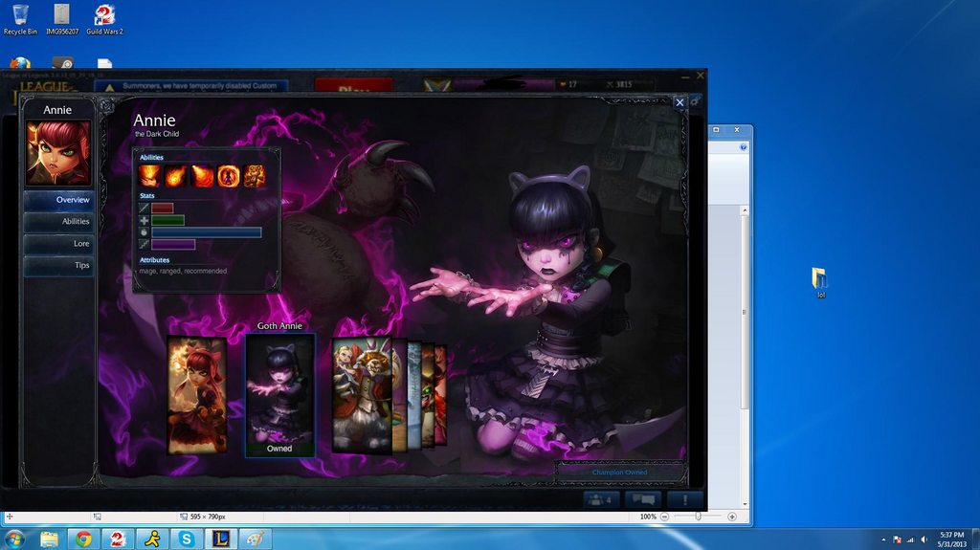The image size is (980, 550).
Task: Select the lol folder on desktop
Action: tap(820, 282)
